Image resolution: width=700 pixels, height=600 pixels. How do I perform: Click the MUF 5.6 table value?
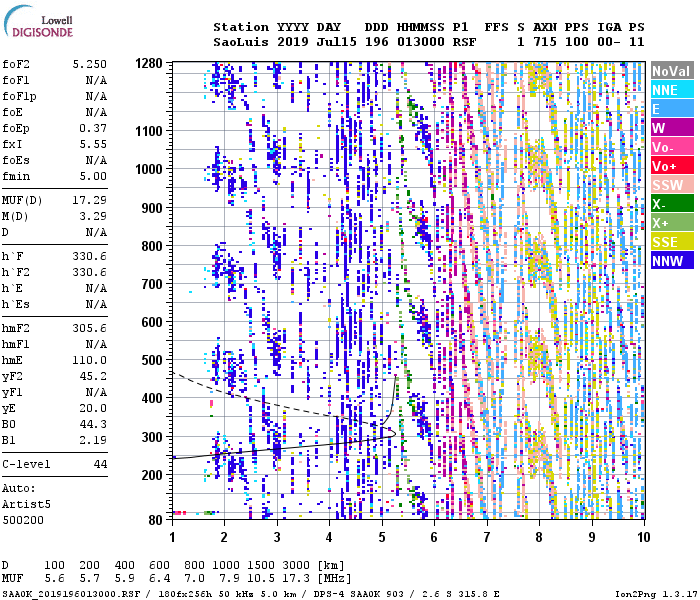[x=54, y=579]
